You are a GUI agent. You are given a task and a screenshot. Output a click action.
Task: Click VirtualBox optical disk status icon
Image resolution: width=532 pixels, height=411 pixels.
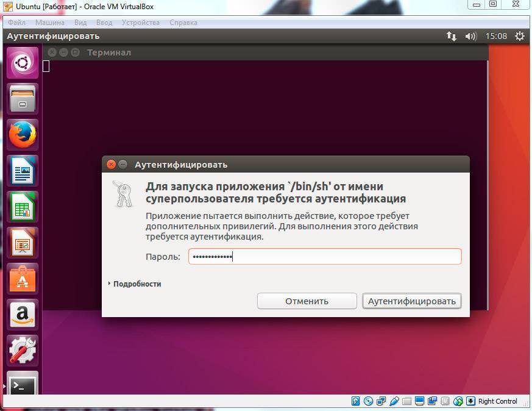pos(368,401)
